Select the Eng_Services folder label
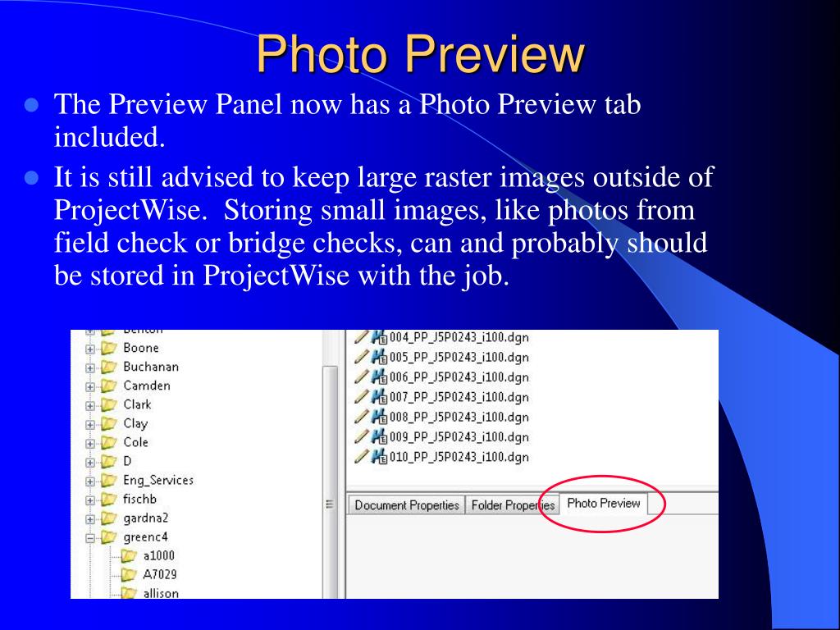The image size is (840, 630). 158,480
